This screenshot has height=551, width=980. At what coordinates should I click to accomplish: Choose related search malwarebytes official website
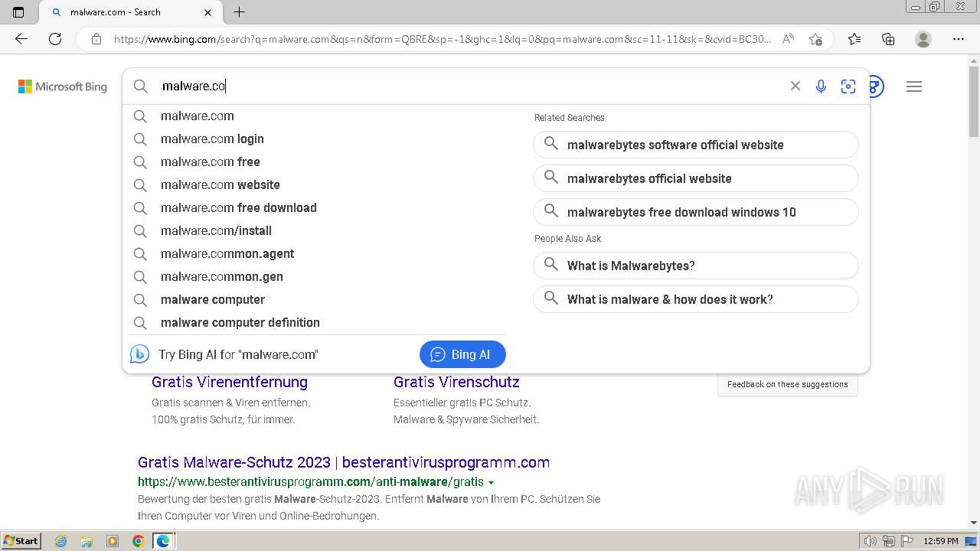coord(696,178)
